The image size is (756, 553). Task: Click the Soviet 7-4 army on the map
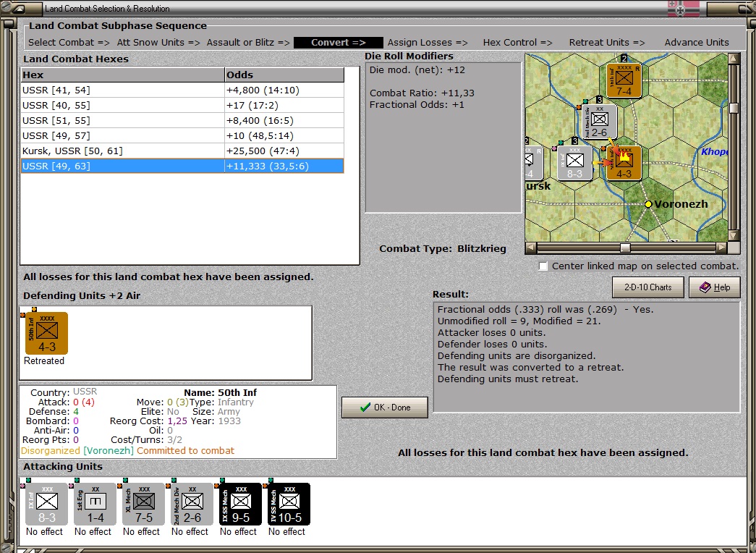[x=624, y=80]
